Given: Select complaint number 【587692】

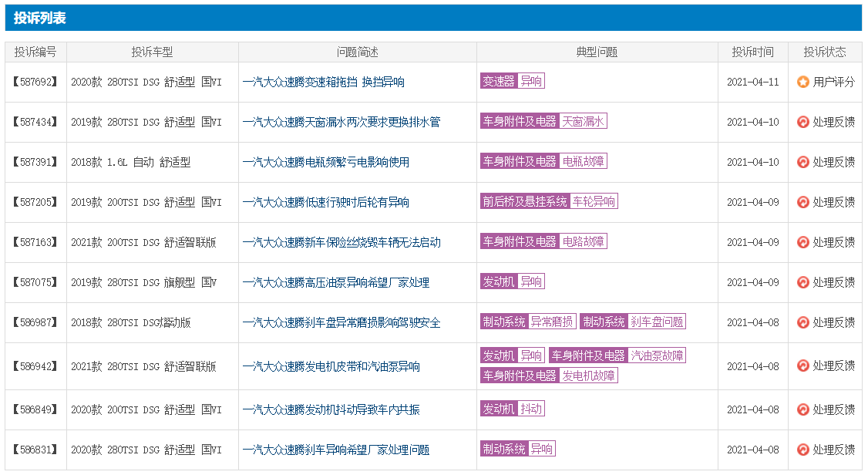Looking at the screenshot, I should (35, 82).
